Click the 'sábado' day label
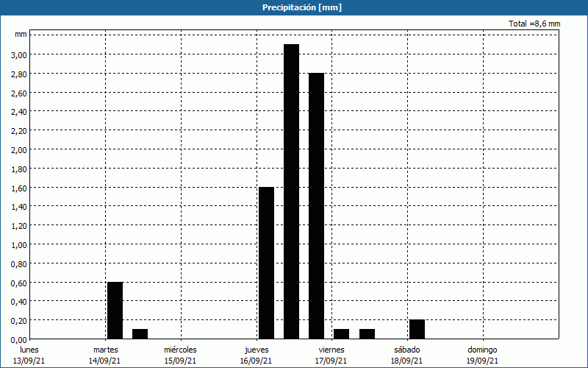Screen dimensions: 588x368 pos(407,350)
